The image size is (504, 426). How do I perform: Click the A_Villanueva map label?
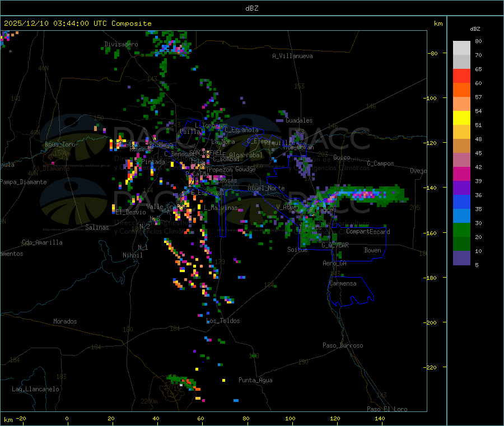pyautogui.click(x=292, y=56)
